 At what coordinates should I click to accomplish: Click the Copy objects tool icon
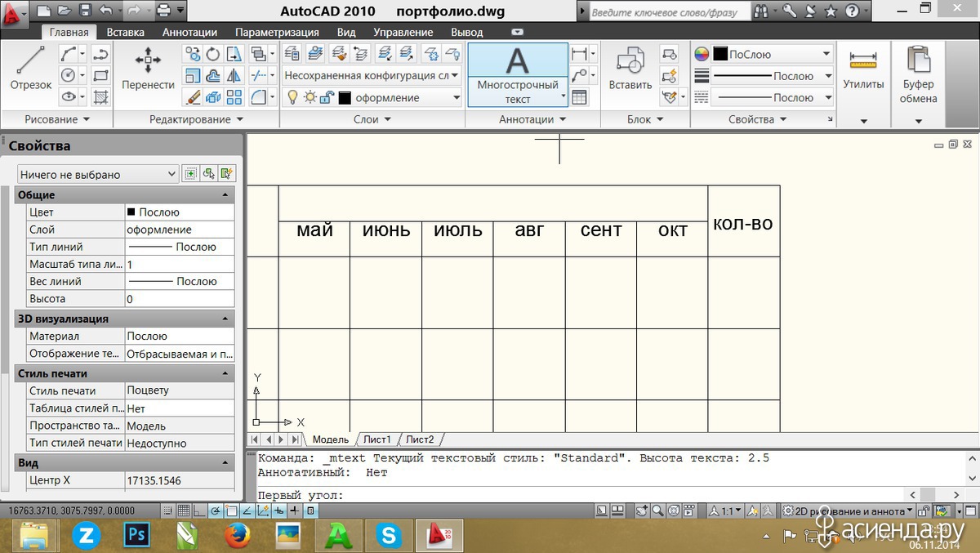[x=193, y=55]
